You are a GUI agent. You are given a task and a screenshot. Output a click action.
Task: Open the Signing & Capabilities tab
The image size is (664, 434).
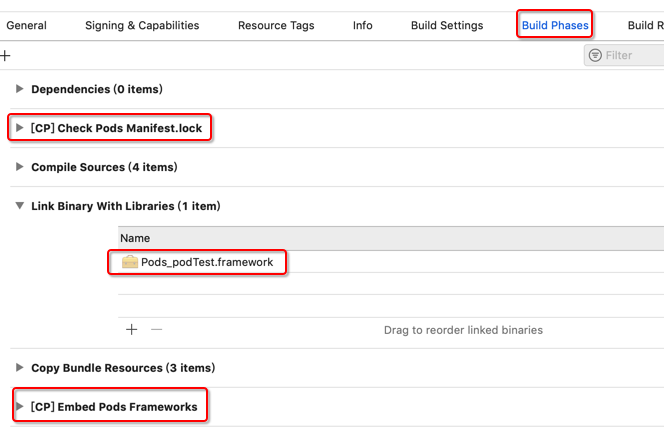coord(142,25)
